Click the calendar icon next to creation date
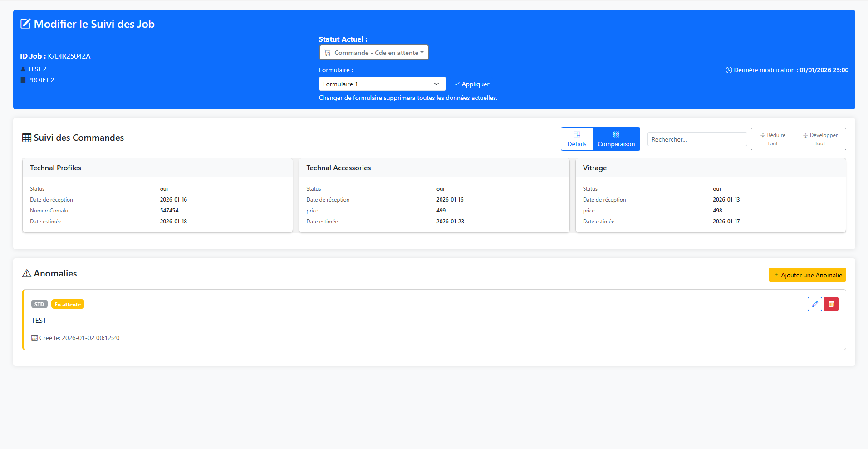The image size is (868, 449). (34, 338)
